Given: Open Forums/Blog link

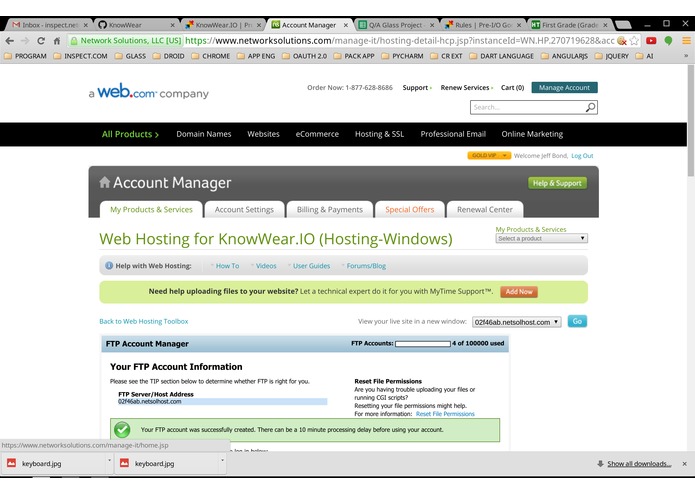Looking at the screenshot, I should pyautogui.click(x=366, y=266).
